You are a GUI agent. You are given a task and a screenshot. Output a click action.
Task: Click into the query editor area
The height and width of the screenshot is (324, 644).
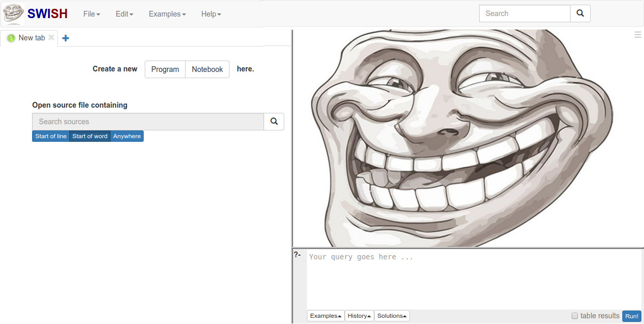tap(474, 279)
